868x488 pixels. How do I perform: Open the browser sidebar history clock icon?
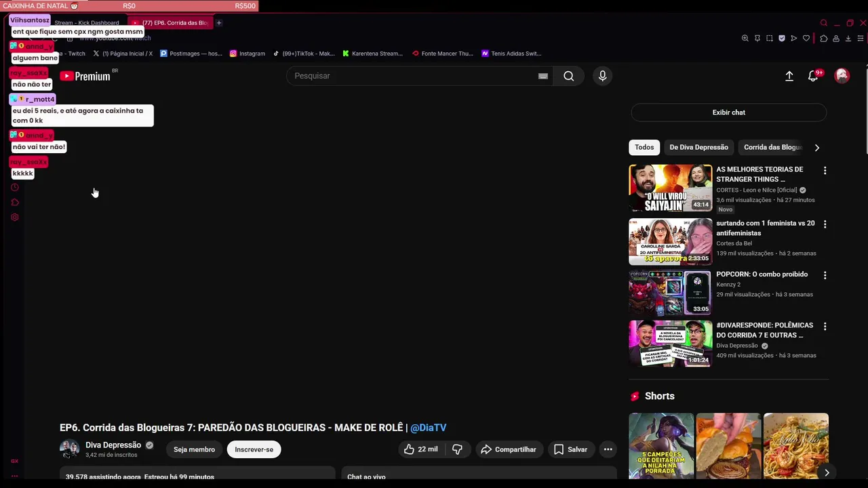click(15, 187)
